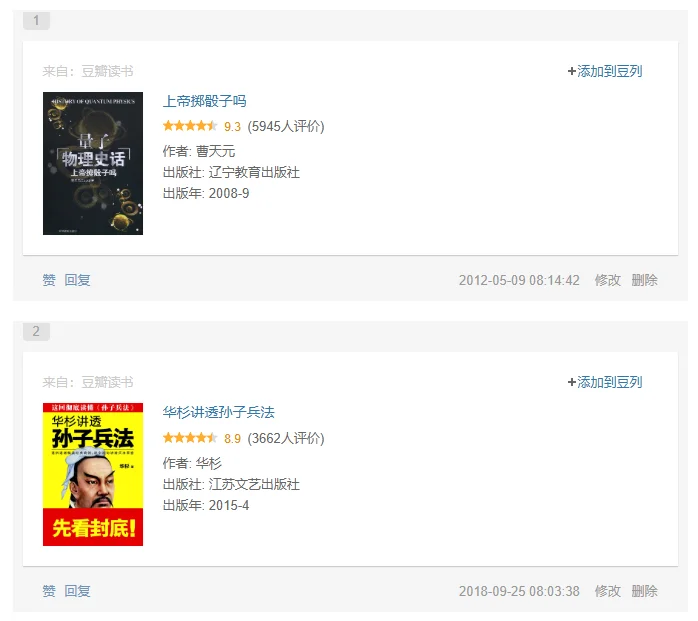Click the number 2 item badge
Screen dimensions: 698x621
pos(37,332)
